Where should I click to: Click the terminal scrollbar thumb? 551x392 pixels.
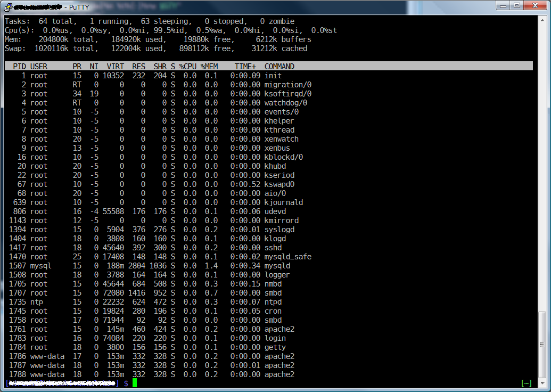[542, 344]
